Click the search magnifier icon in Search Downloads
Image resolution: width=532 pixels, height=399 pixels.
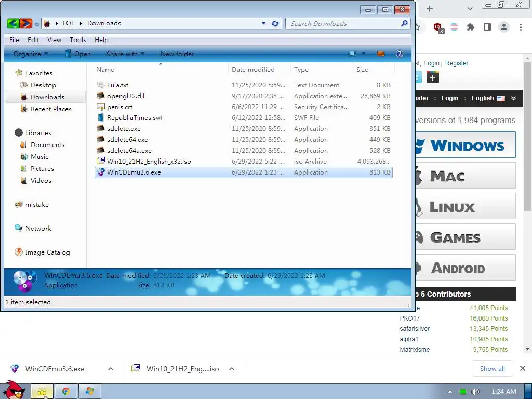pyautogui.click(x=404, y=23)
